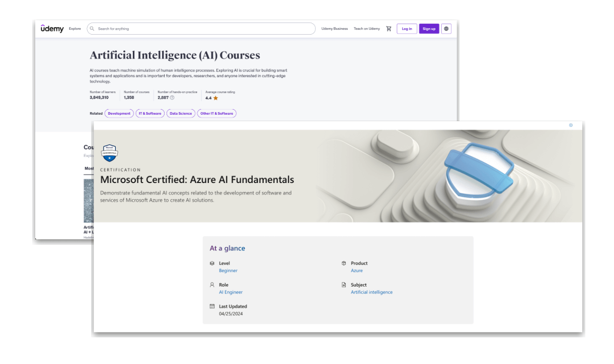Open Udemy Business link

tap(335, 29)
